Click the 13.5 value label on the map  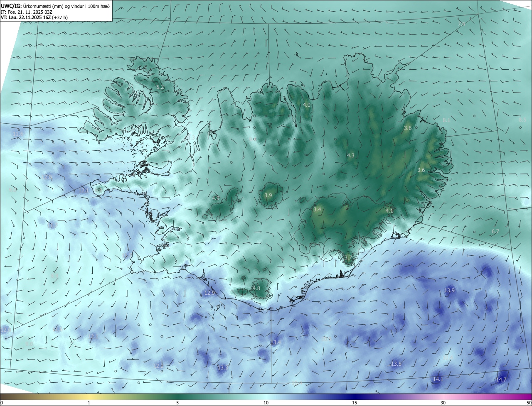pyautogui.click(x=396, y=364)
